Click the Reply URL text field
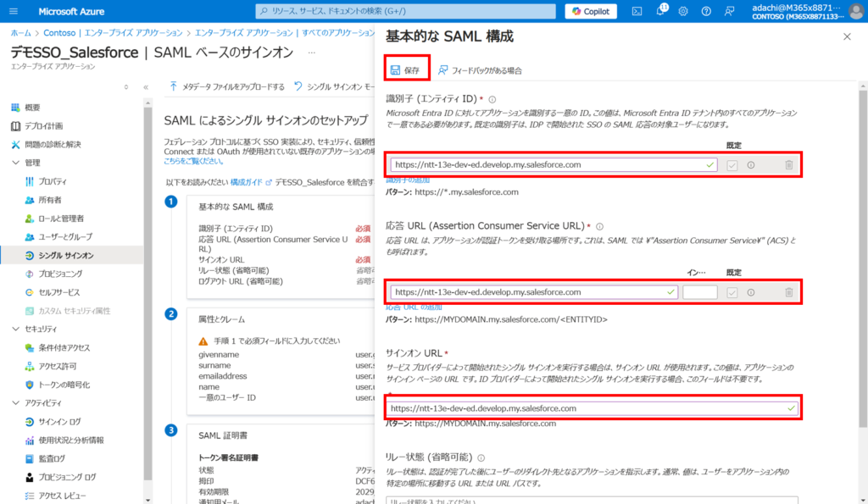The height and width of the screenshot is (504, 868). pyautogui.click(x=534, y=292)
